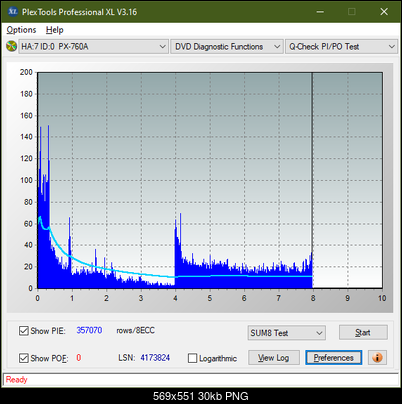Screen dimensions: 402x404
Task: Expand the SUM8 Test dropdown
Action: click(x=286, y=333)
